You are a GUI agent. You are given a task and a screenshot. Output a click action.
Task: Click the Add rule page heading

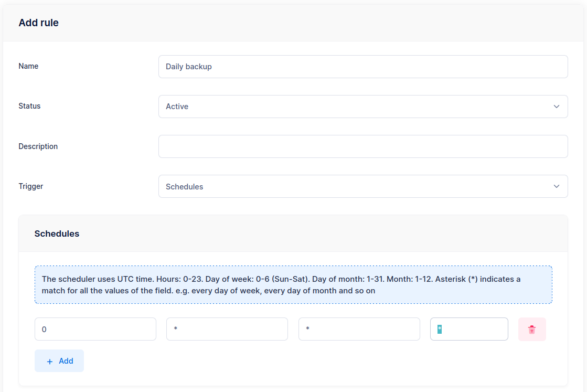pyautogui.click(x=38, y=23)
